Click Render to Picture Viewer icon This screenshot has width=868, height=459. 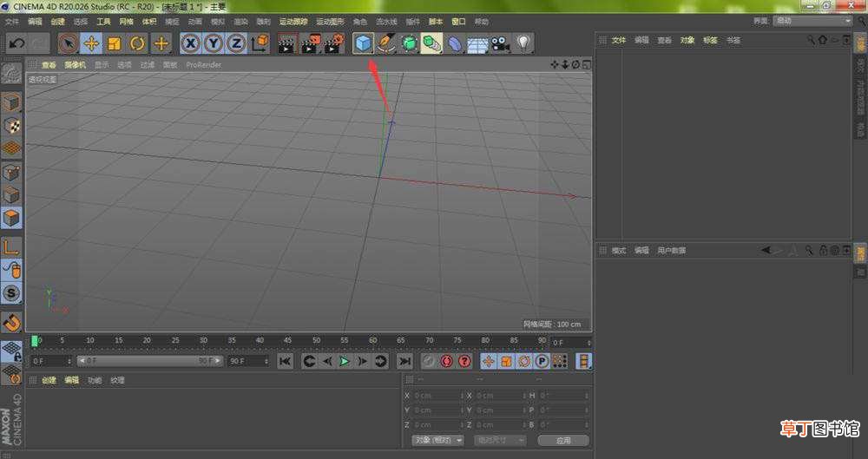(311, 43)
